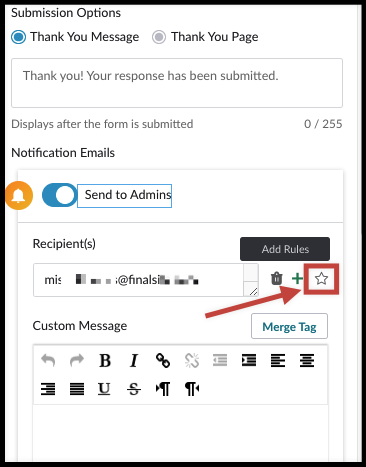Select the Thank You Page option
Viewport: 366px width, 467px height.
[x=159, y=37]
